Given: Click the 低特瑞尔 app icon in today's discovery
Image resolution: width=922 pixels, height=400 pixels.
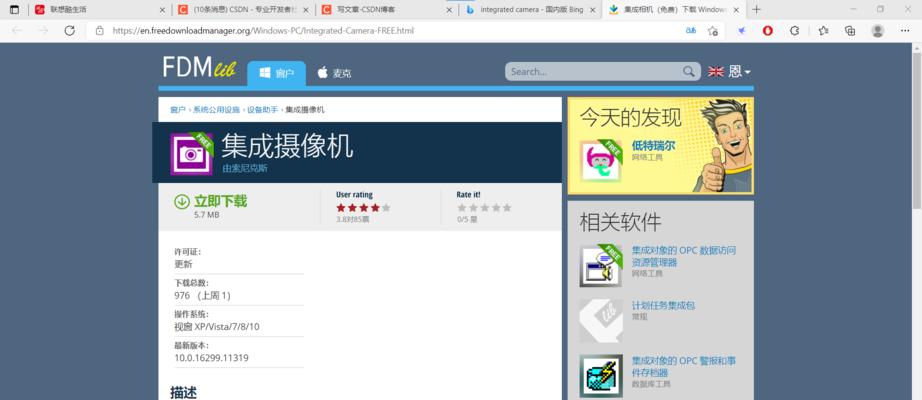Looking at the screenshot, I should tap(600, 160).
